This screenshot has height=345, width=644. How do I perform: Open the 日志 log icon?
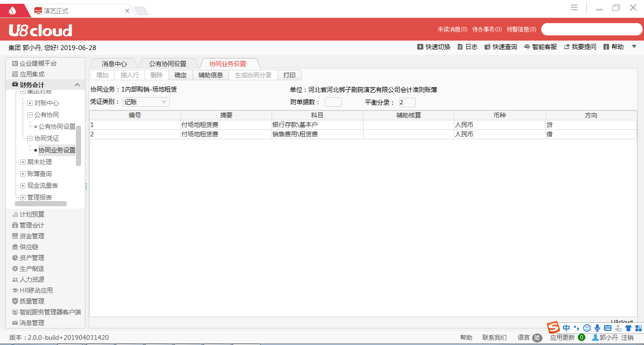(x=460, y=47)
